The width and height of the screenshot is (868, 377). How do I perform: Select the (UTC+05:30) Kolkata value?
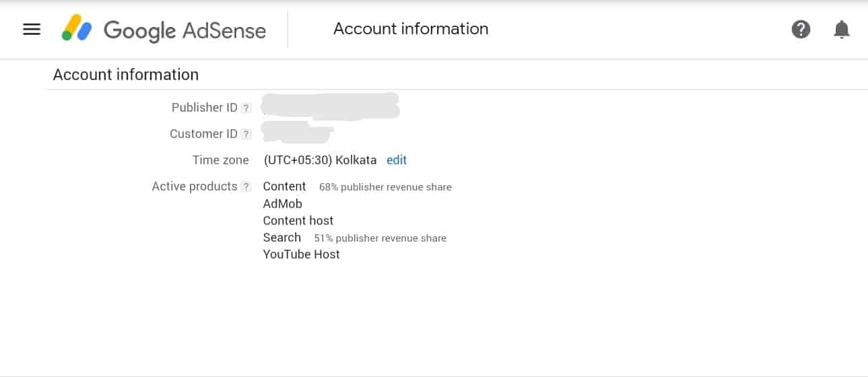[320, 160]
